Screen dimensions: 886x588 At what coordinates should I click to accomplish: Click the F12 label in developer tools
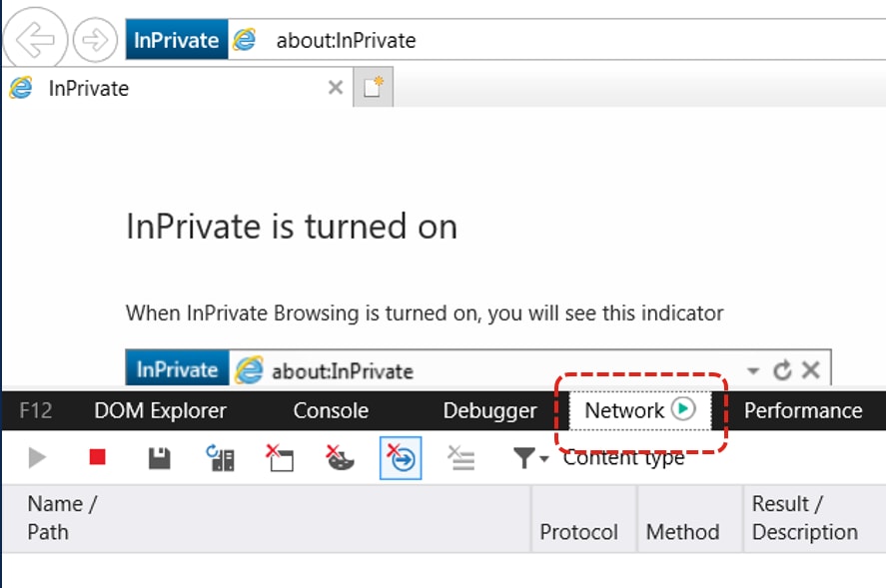click(x=36, y=410)
